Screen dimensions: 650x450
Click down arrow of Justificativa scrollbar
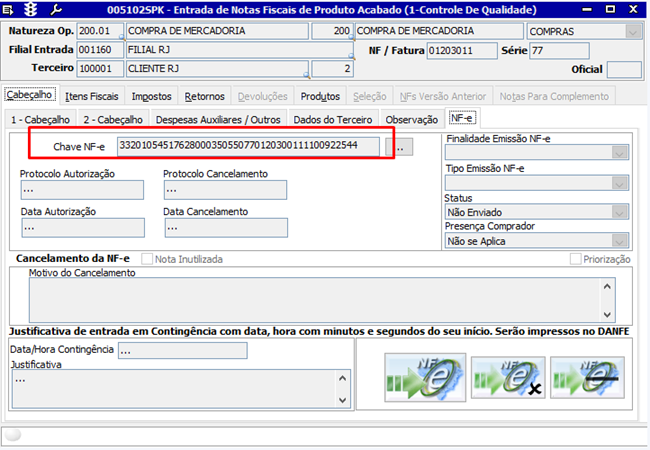click(x=342, y=400)
